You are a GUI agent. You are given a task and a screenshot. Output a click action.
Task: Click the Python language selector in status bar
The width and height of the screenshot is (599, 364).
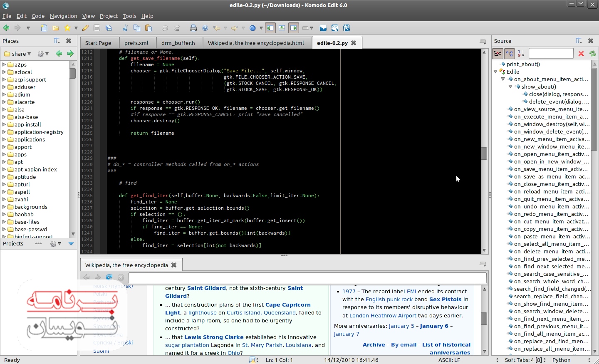point(562,360)
